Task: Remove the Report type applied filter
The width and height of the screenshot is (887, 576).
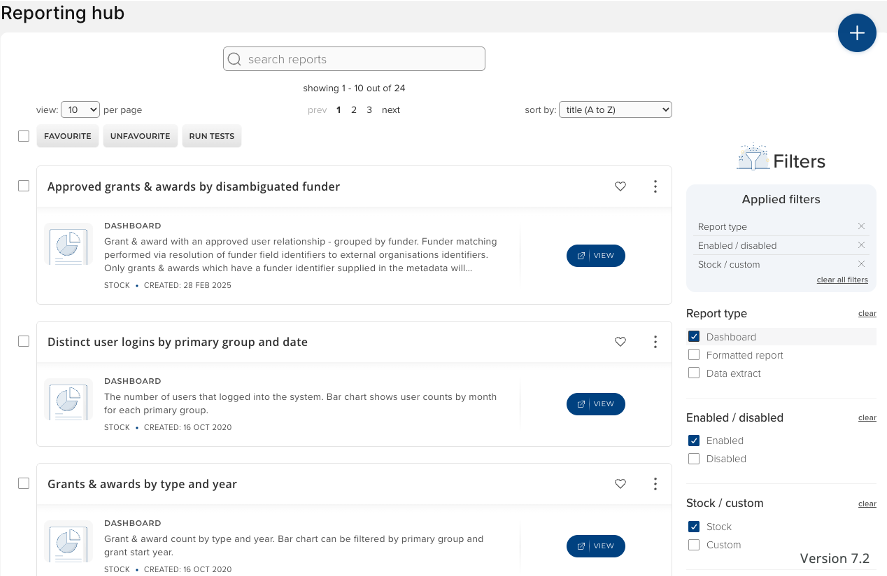Action: click(x=861, y=227)
